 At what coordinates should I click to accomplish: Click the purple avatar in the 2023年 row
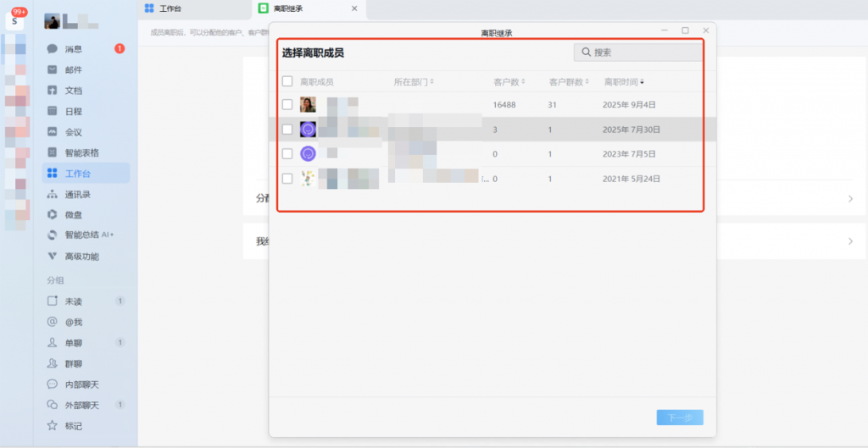tap(308, 154)
